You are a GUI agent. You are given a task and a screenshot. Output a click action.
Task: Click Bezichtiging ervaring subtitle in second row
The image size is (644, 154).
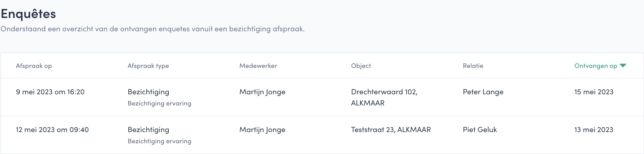coord(159,141)
